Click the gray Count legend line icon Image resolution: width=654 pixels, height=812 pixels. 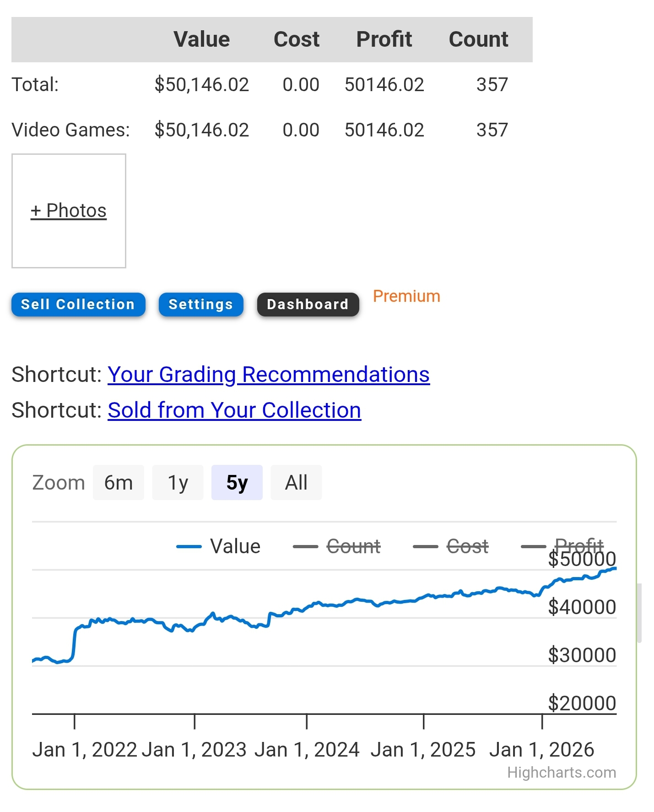[x=305, y=546]
